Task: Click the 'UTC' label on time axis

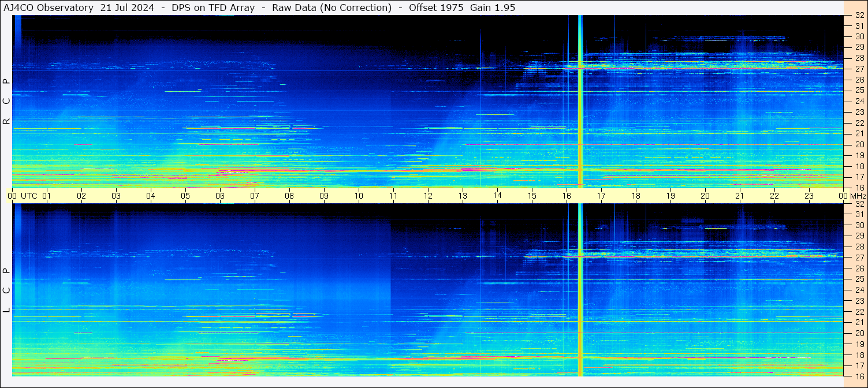Action: point(29,196)
